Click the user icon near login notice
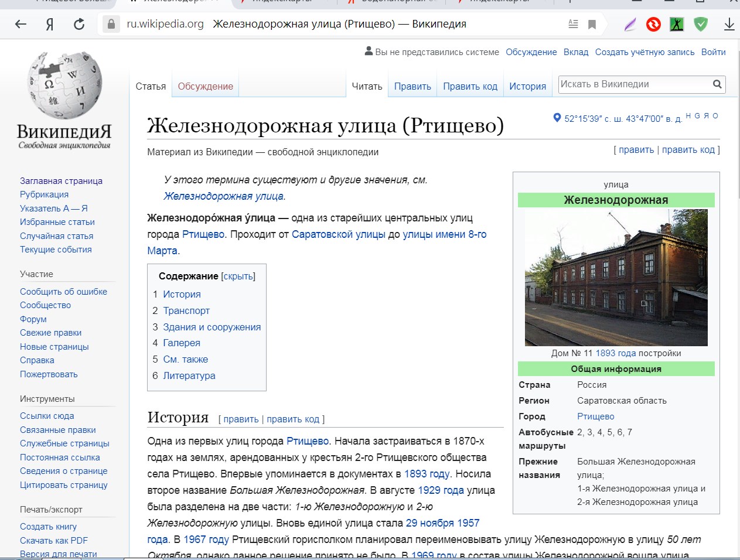The height and width of the screenshot is (560, 740). pos(369,51)
